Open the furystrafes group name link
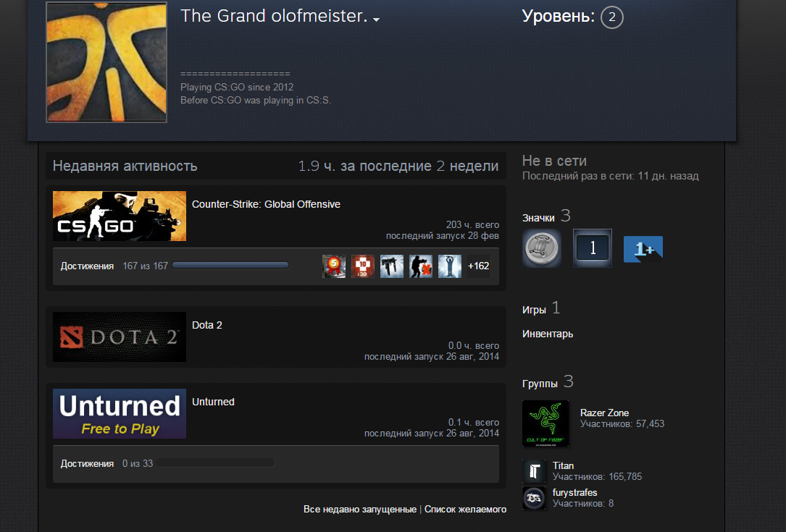Screen dimensions: 786x532 click(x=575, y=492)
